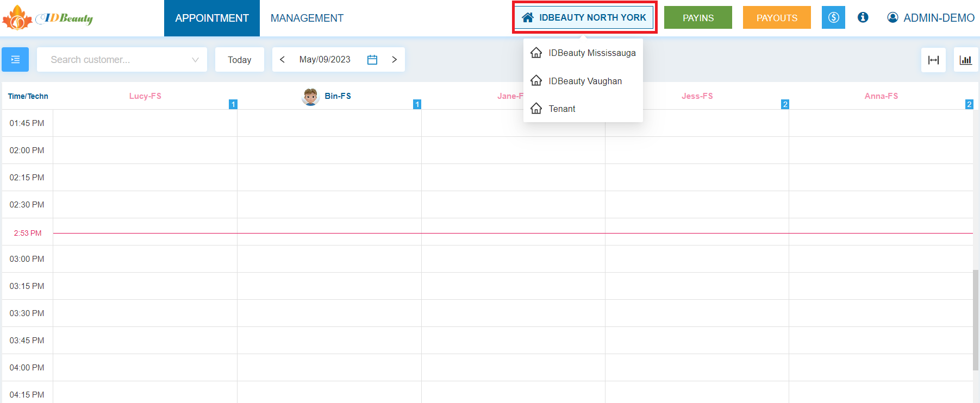Go to next day arrow
This screenshot has height=403, width=980.
395,60
